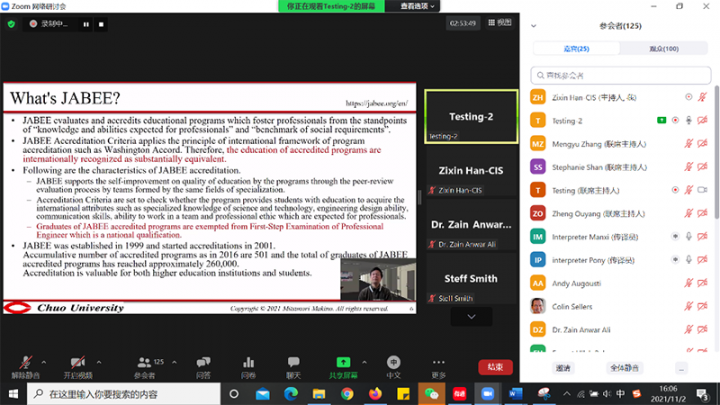Open Windows Start menu
This screenshot has width=720, height=405.
[x=13, y=394]
